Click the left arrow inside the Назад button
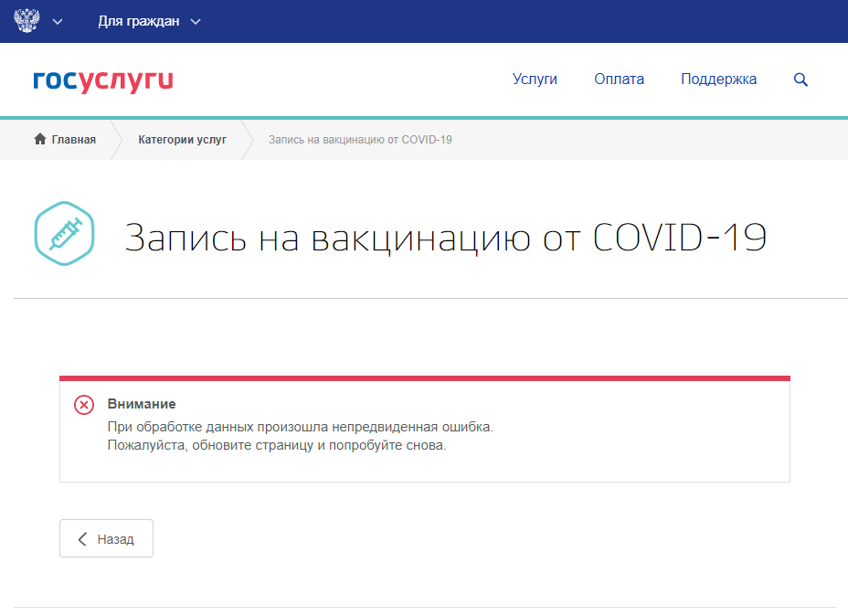 (82, 539)
